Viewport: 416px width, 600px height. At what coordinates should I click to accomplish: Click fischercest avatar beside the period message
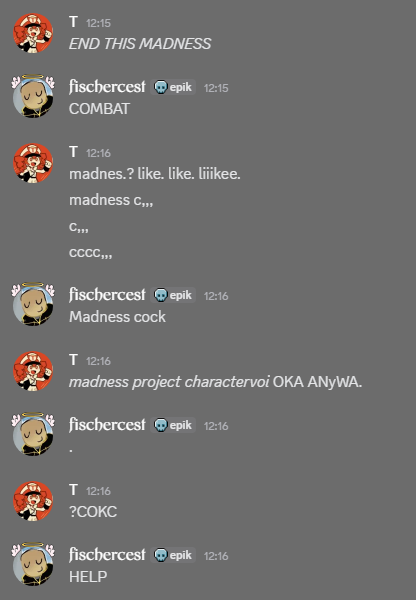point(33,434)
